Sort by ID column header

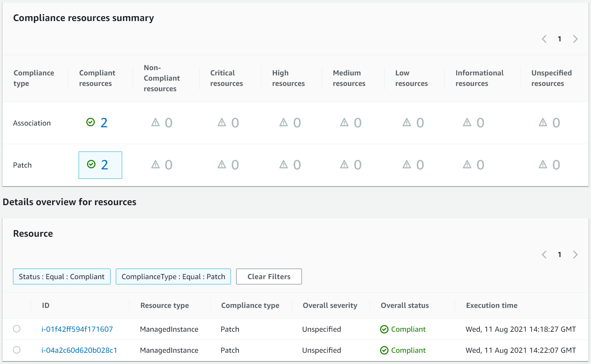pos(46,305)
